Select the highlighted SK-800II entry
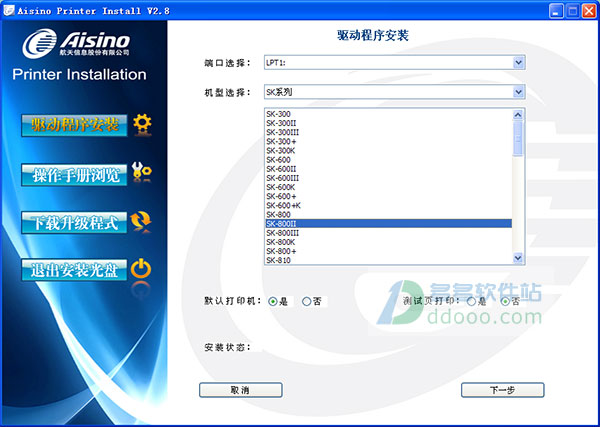 388,224
